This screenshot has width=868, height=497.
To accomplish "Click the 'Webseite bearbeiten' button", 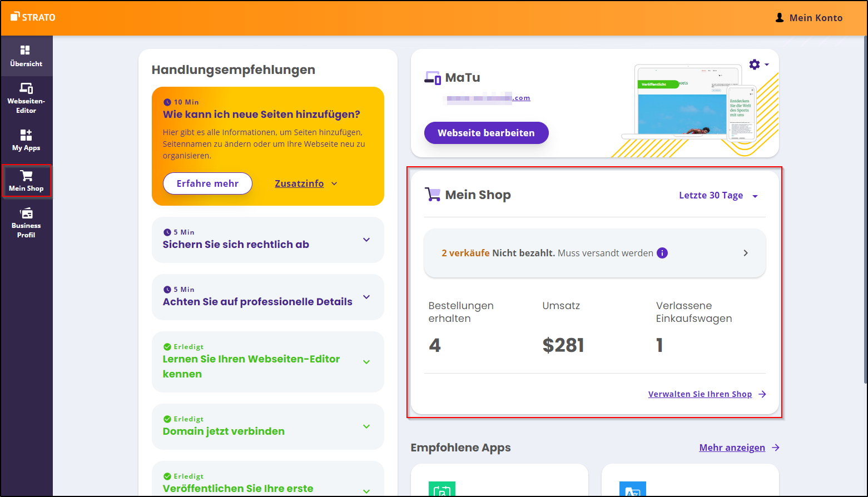I will pyautogui.click(x=486, y=133).
